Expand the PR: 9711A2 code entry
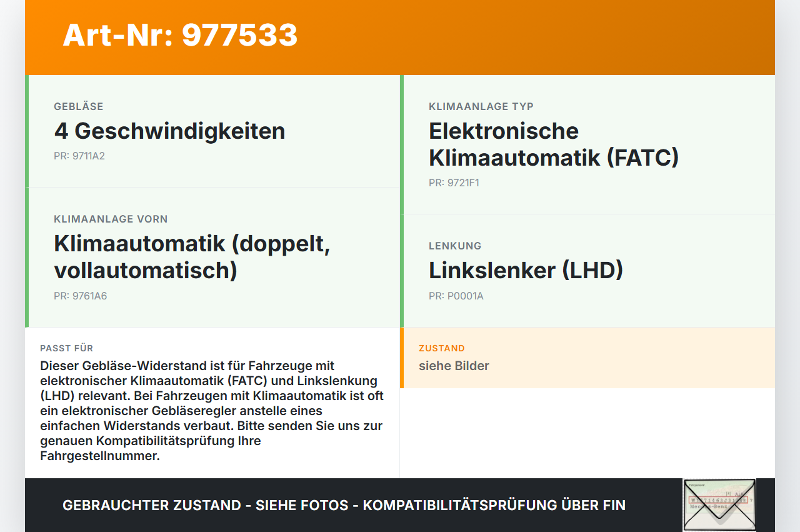 click(x=79, y=156)
